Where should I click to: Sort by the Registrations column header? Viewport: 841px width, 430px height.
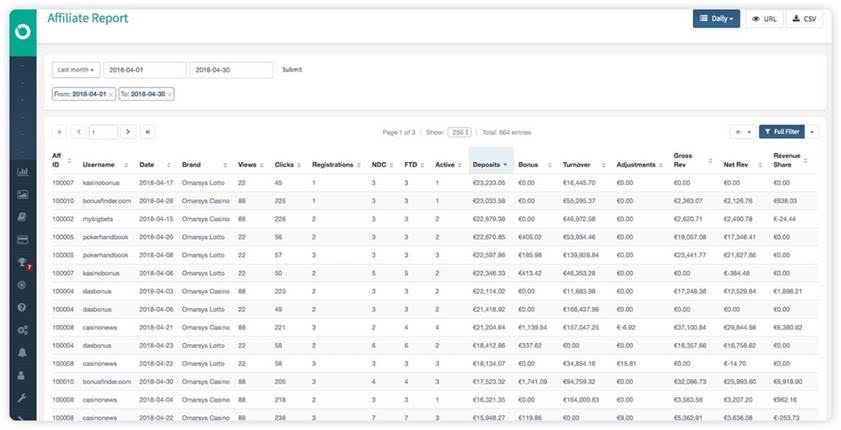coord(337,165)
